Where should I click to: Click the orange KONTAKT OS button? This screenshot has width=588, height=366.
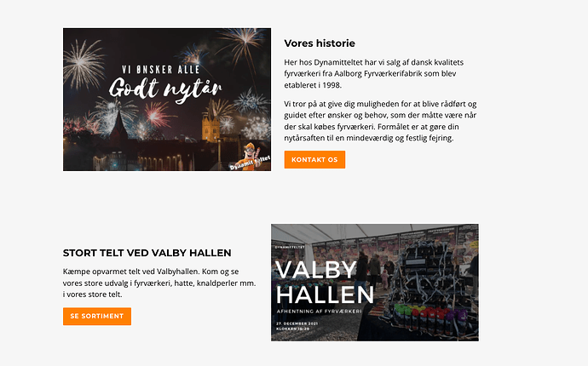coord(314,159)
